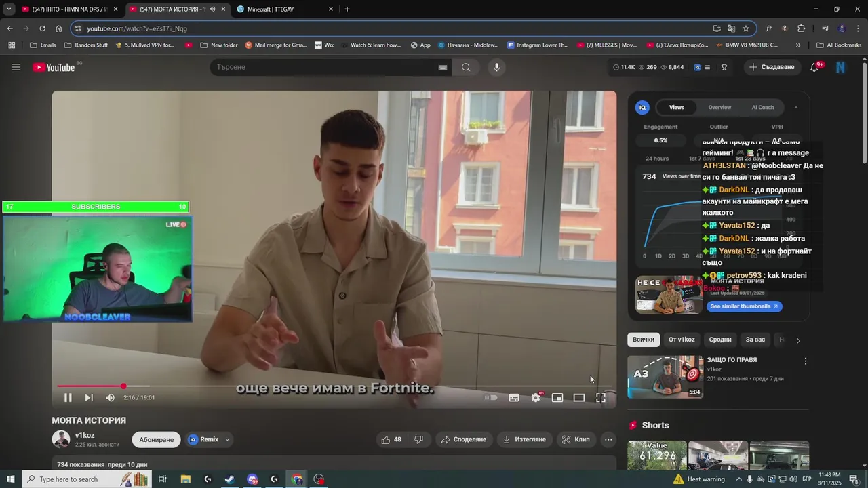Open the YouTube hamburger guide menu
Screen dimensions: 868x488
[x=16, y=67]
